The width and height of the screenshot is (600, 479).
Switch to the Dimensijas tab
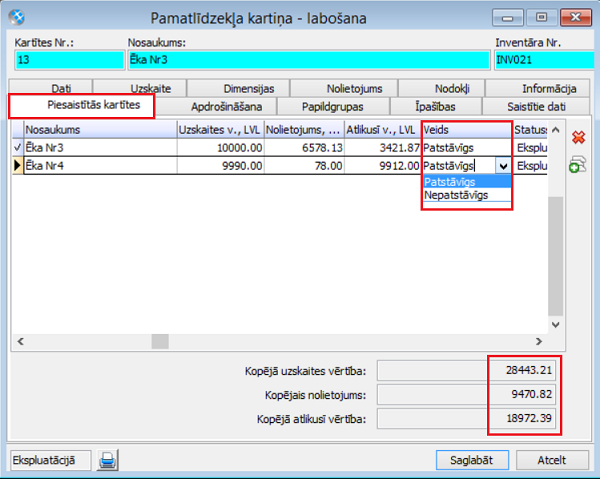tap(238, 88)
